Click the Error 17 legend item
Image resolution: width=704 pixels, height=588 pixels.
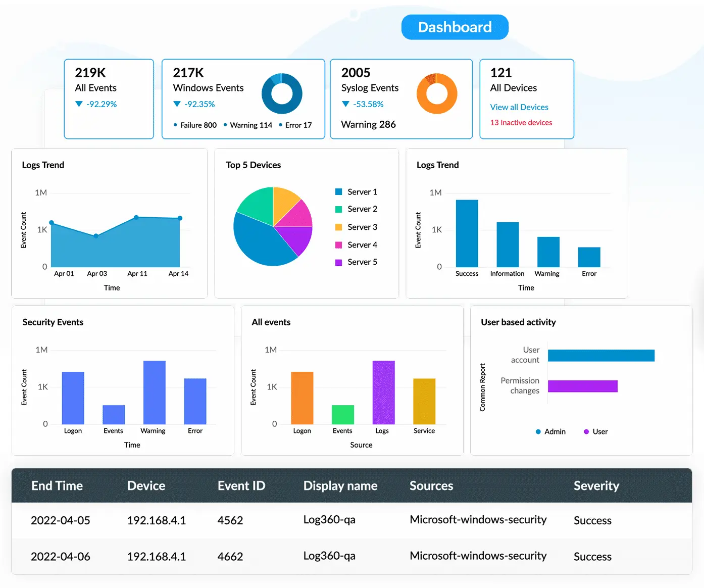(x=295, y=125)
